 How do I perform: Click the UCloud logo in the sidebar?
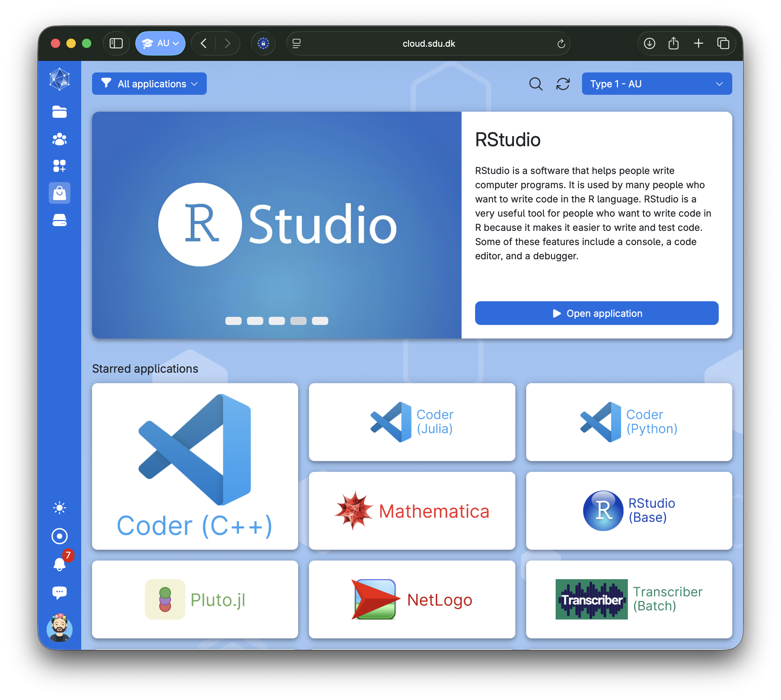click(x=60, y=80)
